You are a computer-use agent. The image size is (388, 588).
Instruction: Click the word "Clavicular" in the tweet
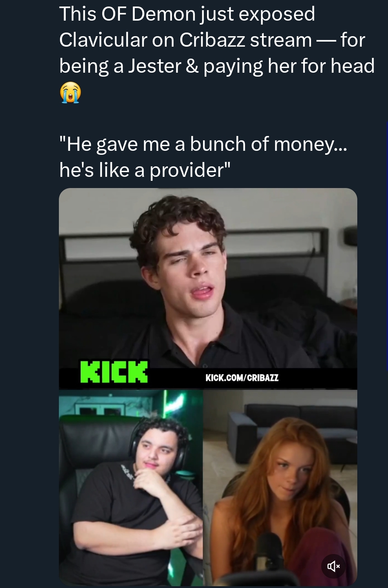coord(103,40)
